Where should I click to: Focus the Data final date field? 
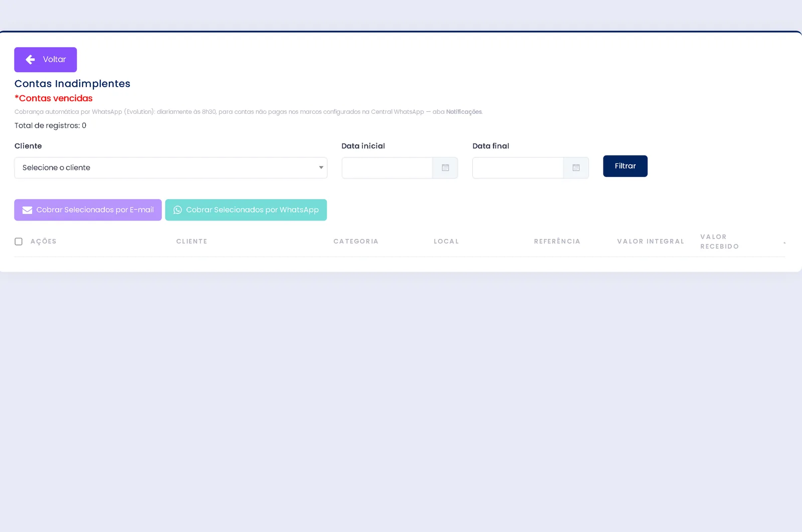pos(518,168)
